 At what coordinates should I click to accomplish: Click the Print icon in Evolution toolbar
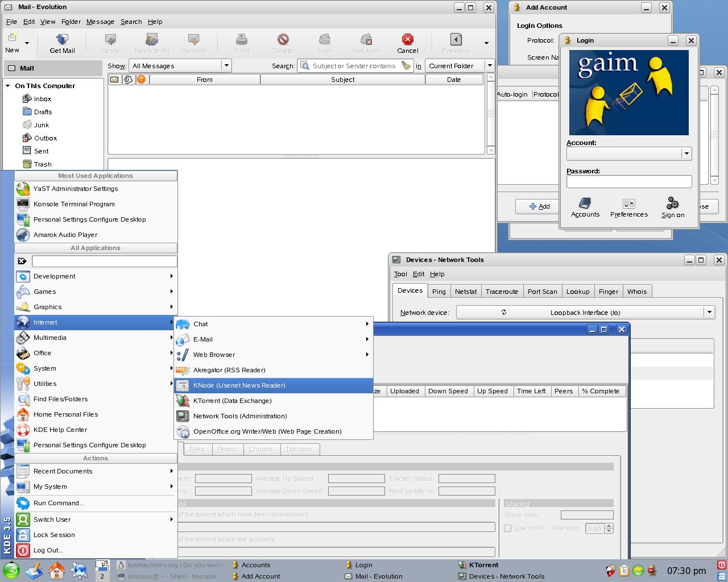tap(242, 39)
